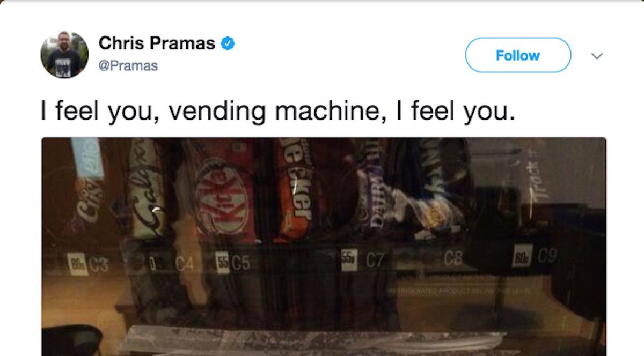Image resolution: width=644 pixels, height=356 pixels.
Task: Follow Chris Pramas
Action: coord(518,55)
